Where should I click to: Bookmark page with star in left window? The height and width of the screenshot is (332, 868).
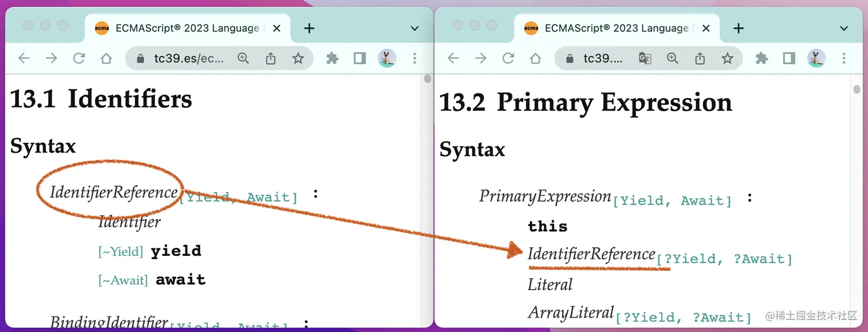(x=298, y=58)
